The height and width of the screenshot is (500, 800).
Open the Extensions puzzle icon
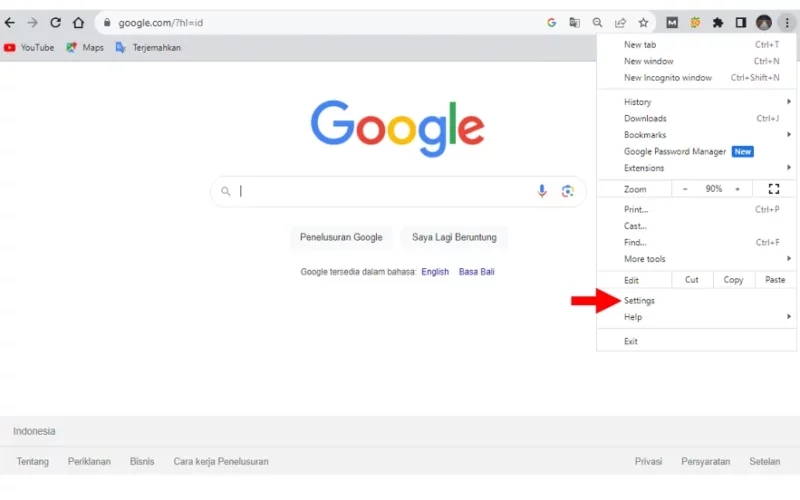pyautogui.click(x=718, y=22)
